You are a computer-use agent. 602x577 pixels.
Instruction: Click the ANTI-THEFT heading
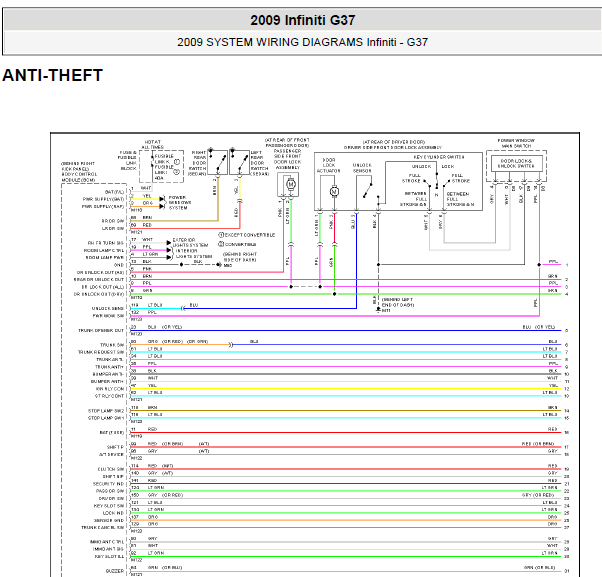click(53, 75)
